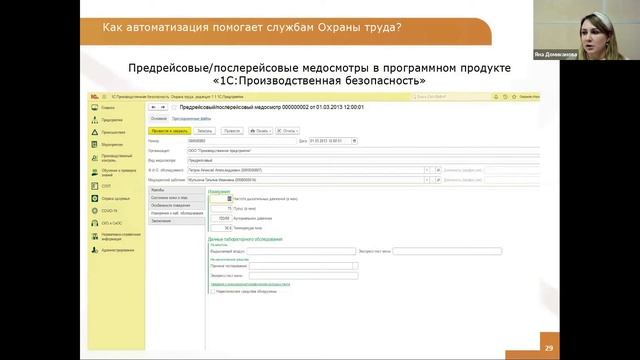This screenshot has height=360, width=640.
Task: Expand the Печать dropdown button
Action: [260, 131]
